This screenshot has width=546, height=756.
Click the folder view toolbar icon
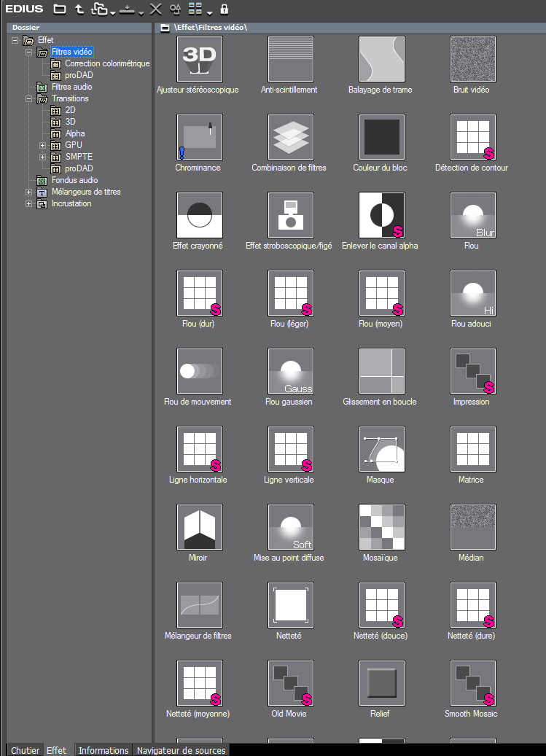60,9
